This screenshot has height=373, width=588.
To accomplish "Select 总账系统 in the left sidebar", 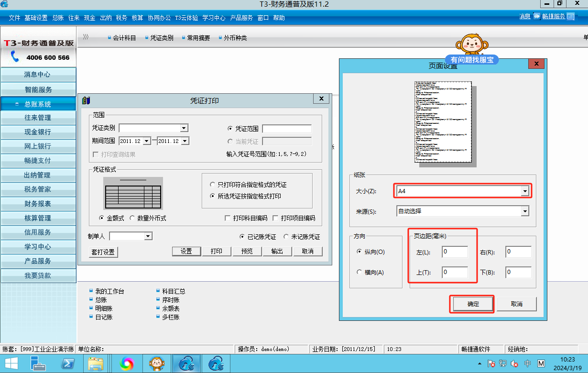I will (x=38, y=104).
